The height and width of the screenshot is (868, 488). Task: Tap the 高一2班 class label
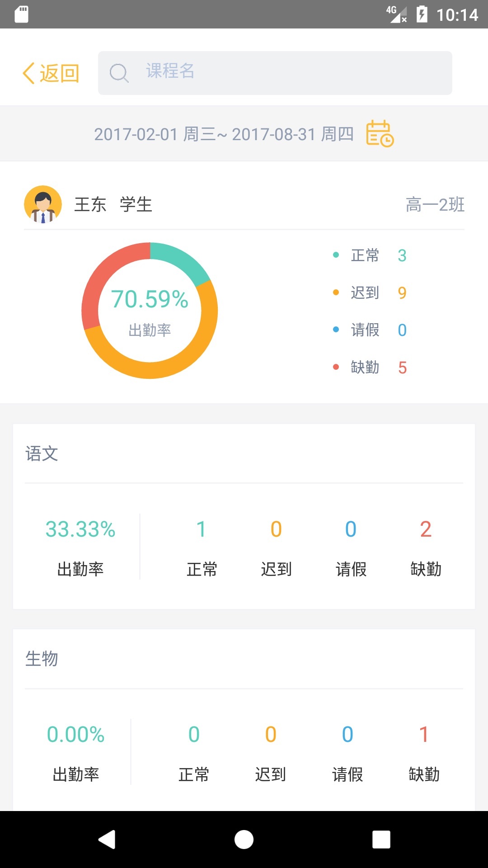[435, 205]
